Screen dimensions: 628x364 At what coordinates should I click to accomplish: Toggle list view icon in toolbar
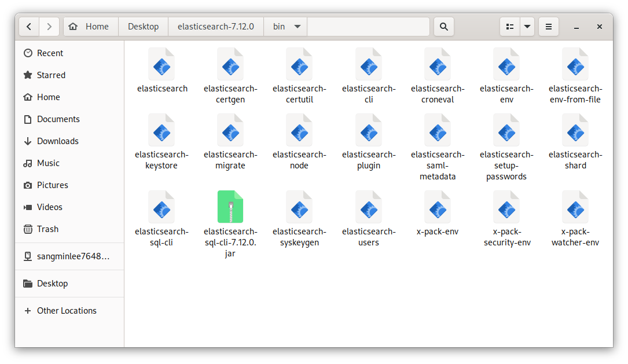pos(510,27)
